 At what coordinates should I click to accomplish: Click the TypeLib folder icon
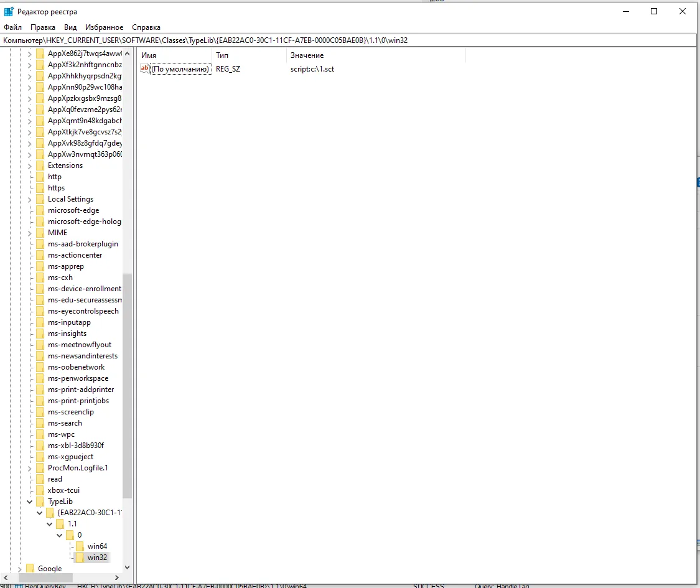point(40,502)
